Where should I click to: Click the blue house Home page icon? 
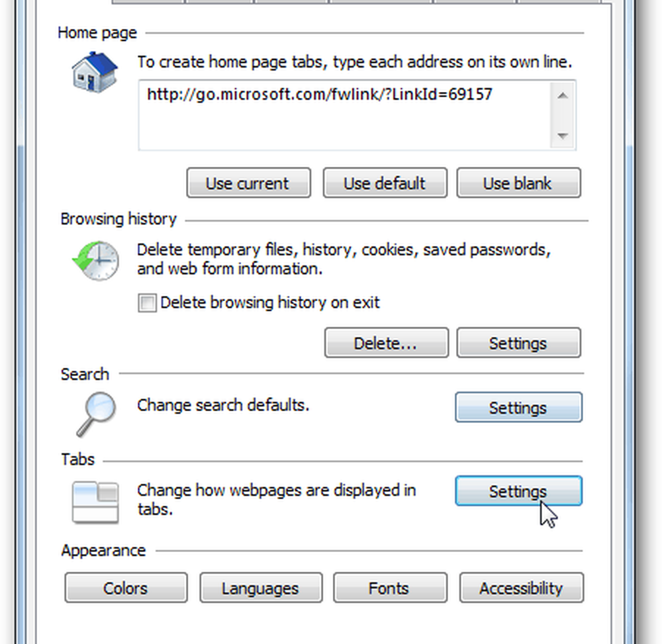(95, 71)
